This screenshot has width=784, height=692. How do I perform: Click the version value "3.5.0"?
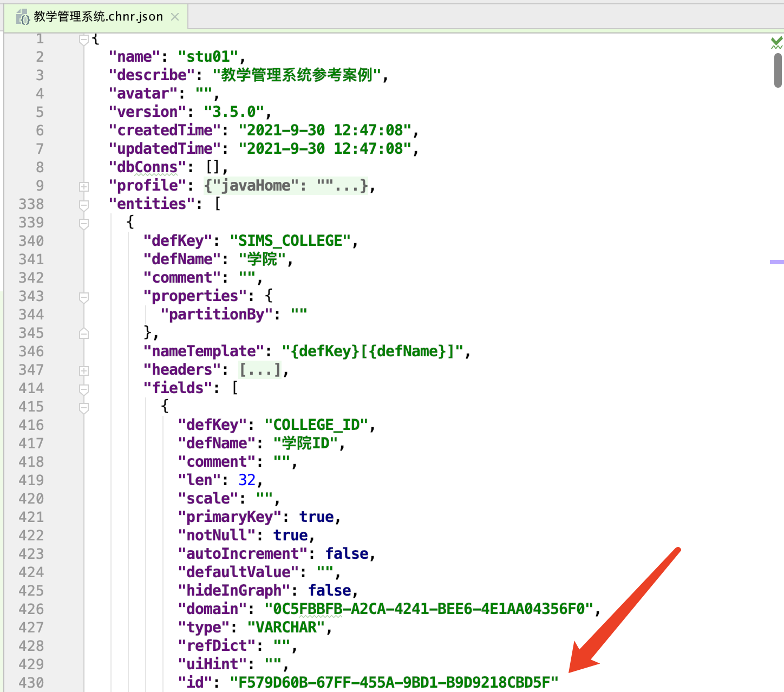pyautogui.click(x=234, y=112)
